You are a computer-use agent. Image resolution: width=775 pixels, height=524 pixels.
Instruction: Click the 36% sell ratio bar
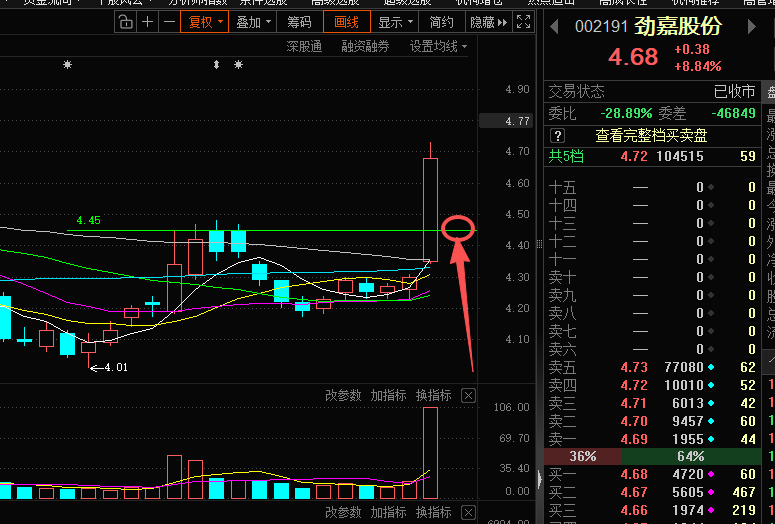[582, 456]
